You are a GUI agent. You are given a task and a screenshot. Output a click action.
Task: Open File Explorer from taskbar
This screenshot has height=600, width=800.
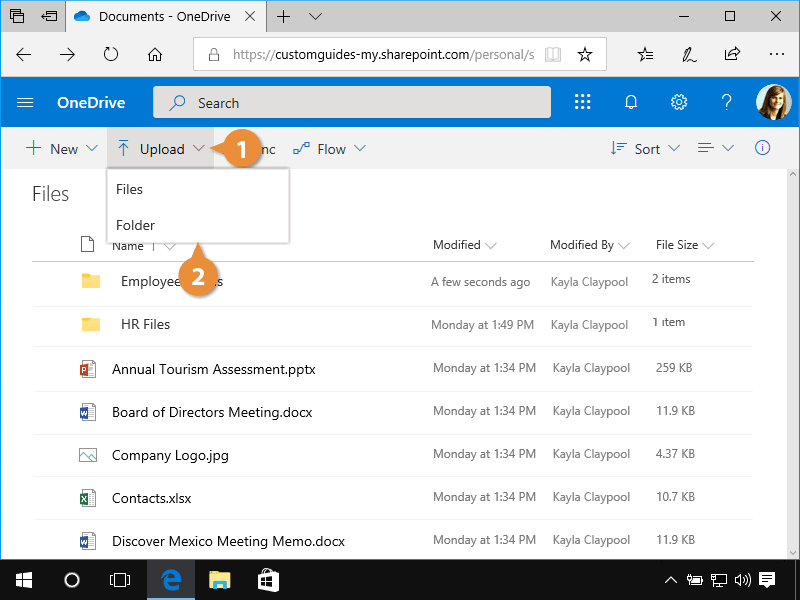click(x=219, y=580)
